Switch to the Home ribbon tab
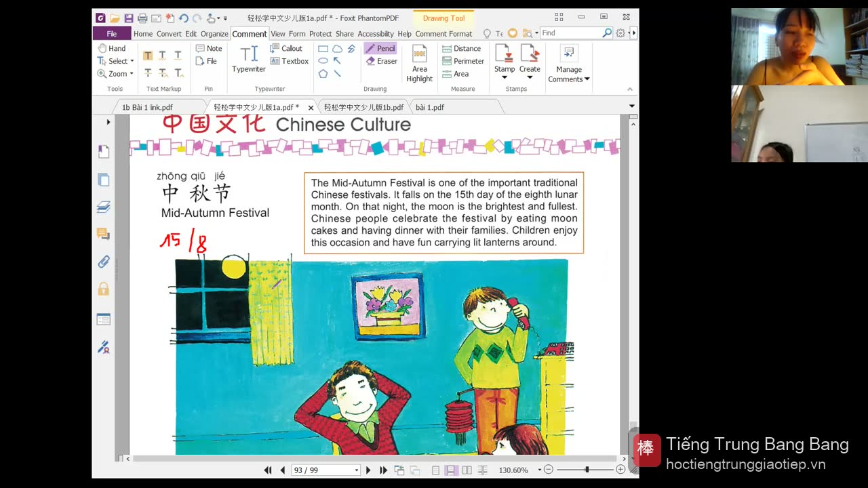The width and height of the screenshot is (868, 488). coord(143,33)
